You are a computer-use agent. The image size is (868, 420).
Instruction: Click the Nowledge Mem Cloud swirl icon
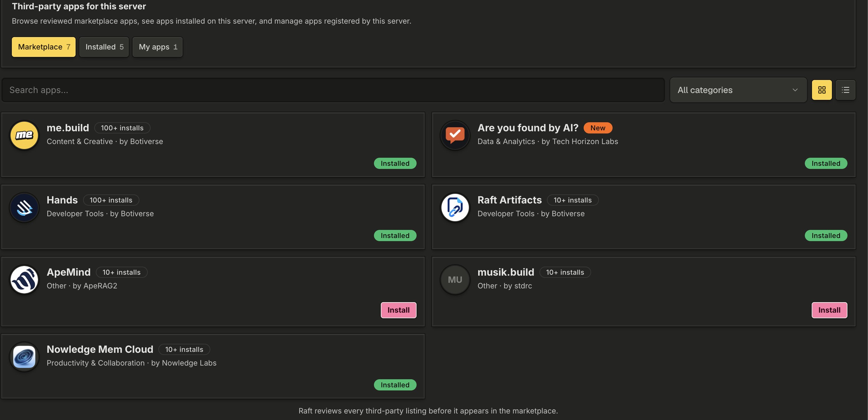[24, 356]
